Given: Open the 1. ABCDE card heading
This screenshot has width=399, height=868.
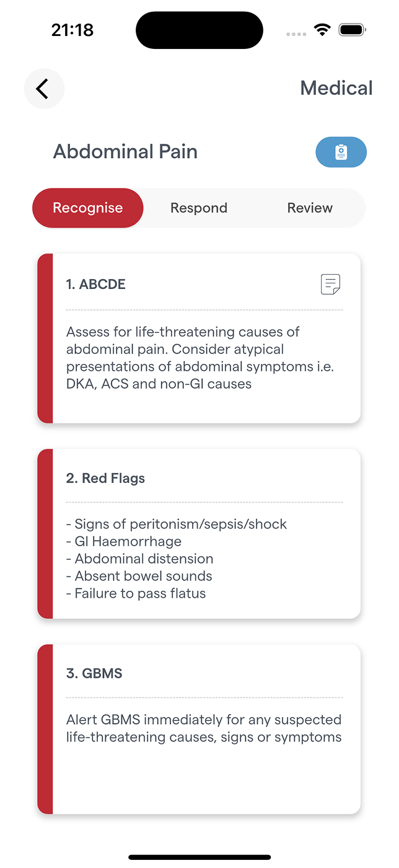Looking at the screenshot, I should pos(96,285).
